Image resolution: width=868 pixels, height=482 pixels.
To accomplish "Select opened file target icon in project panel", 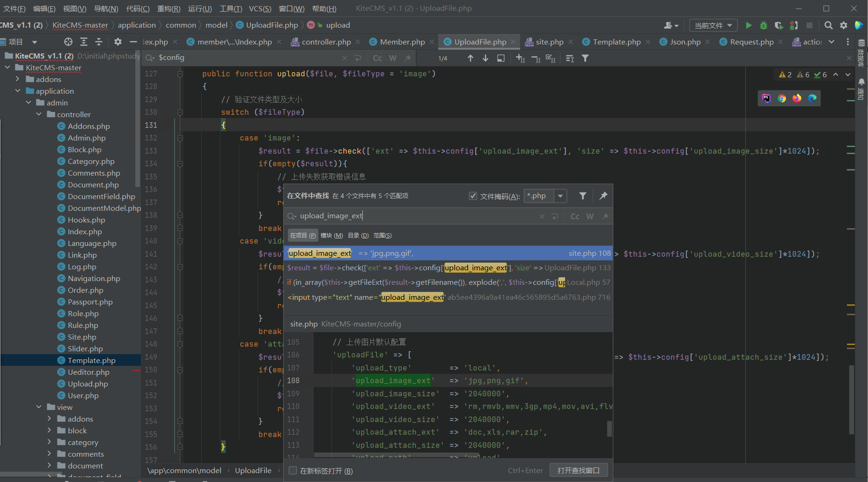I will pos(68,42).
